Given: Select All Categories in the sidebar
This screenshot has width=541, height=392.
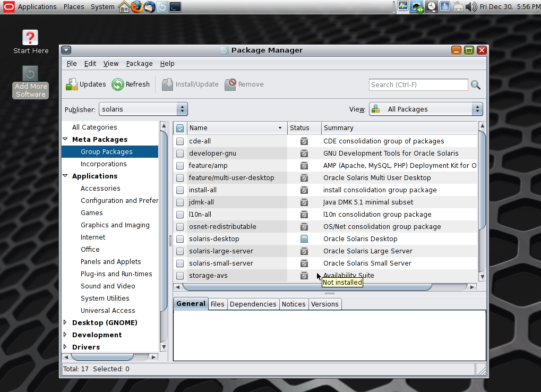Looking at the screenshot, I should coord(95,127).
